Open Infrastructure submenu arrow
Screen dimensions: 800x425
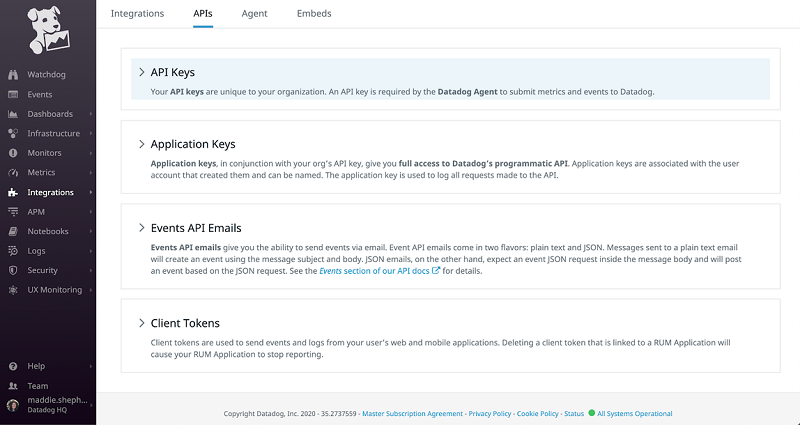coord(91,133)
